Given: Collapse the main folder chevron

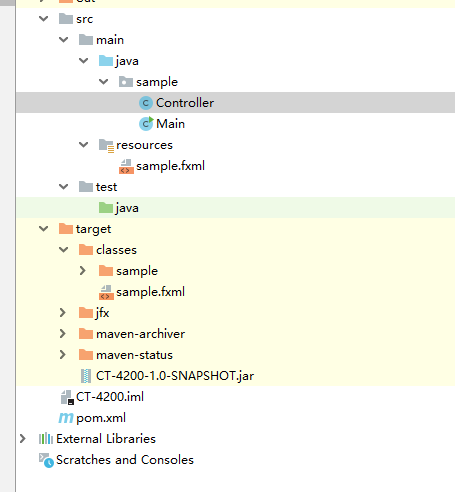Looking at the screenshot, I should coord(63,40).
